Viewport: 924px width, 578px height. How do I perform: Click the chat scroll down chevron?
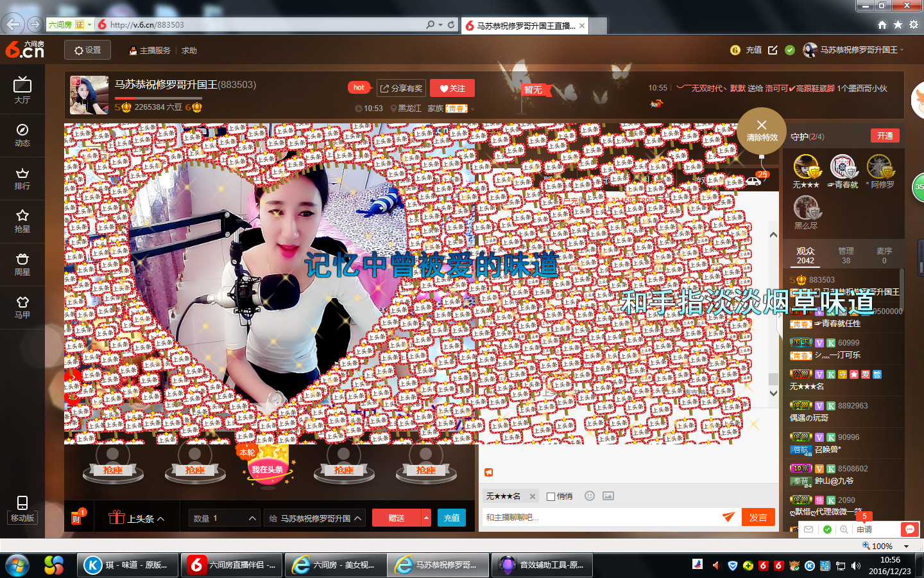773,393
